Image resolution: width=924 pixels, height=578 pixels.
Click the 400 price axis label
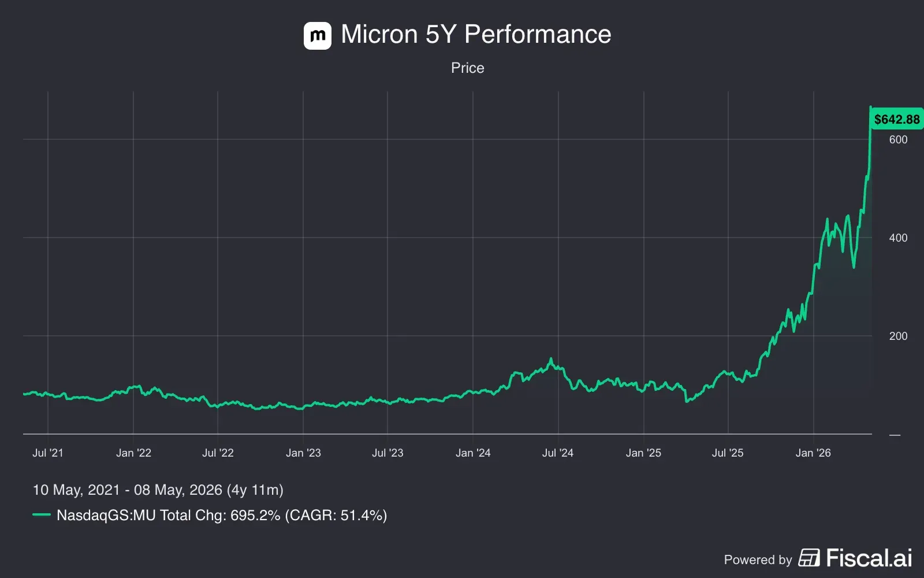pos(898,238)
